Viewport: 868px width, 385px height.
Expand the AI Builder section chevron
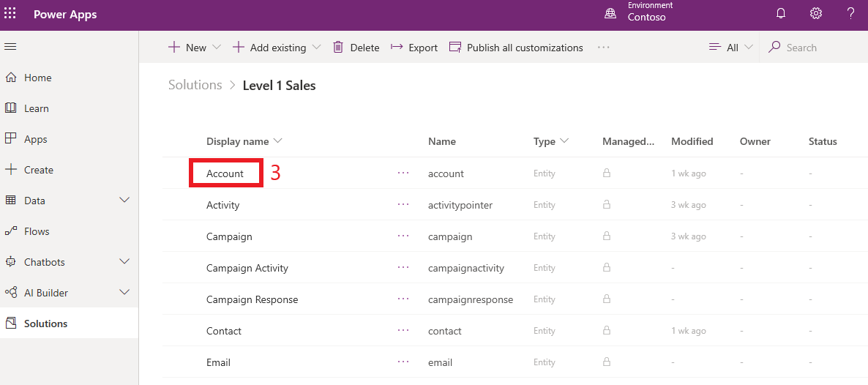124,292
